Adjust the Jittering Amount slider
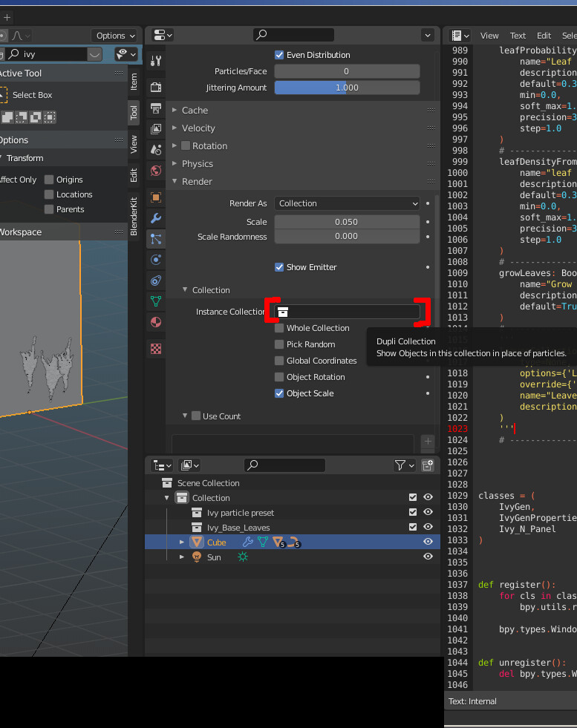577x728 pixels. click(x=347, y=88)
